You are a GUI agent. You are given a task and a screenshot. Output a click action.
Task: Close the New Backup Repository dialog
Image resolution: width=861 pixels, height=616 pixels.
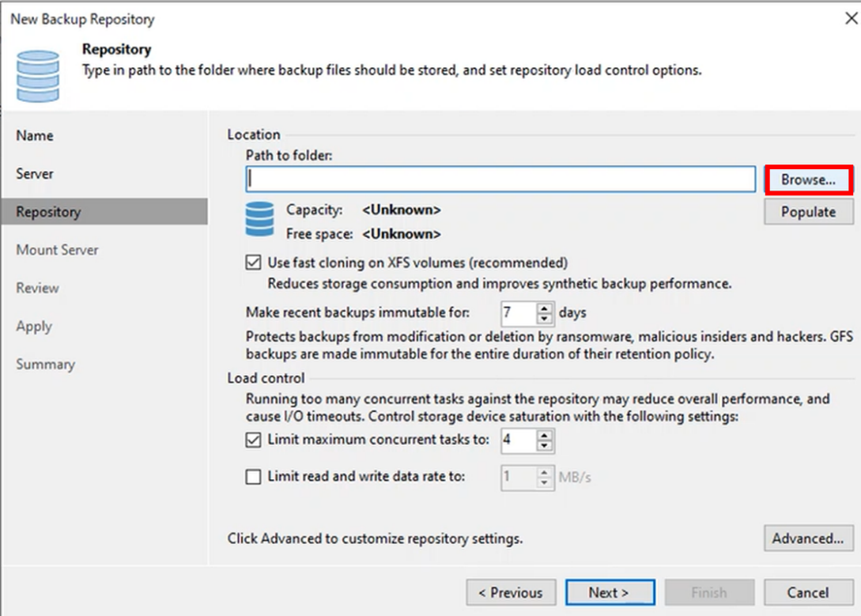pos(851,18)
